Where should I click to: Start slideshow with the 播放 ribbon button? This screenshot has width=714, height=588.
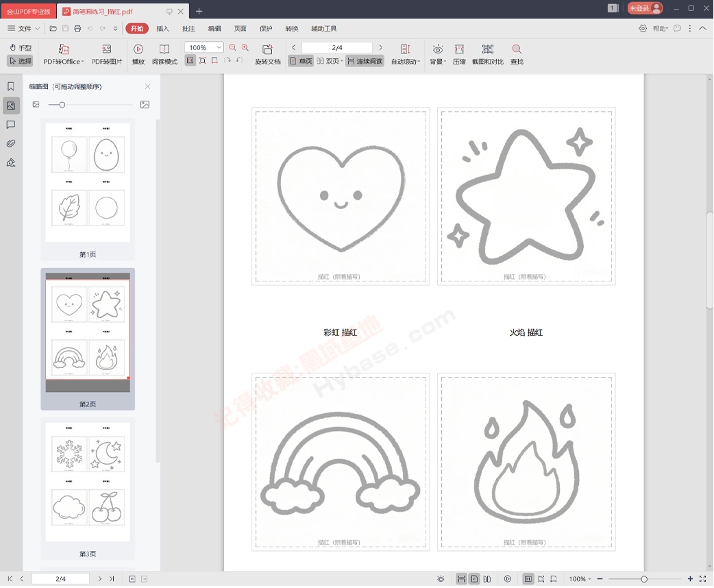point(138,55)
